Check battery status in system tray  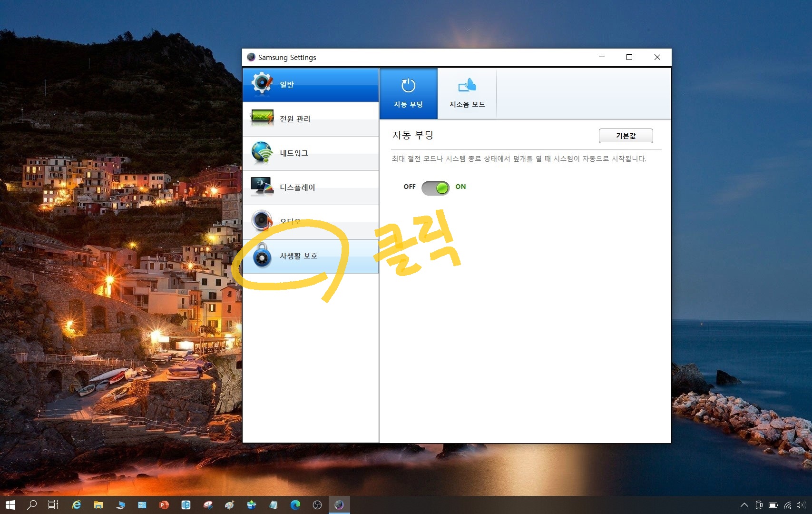coord(773,505)
